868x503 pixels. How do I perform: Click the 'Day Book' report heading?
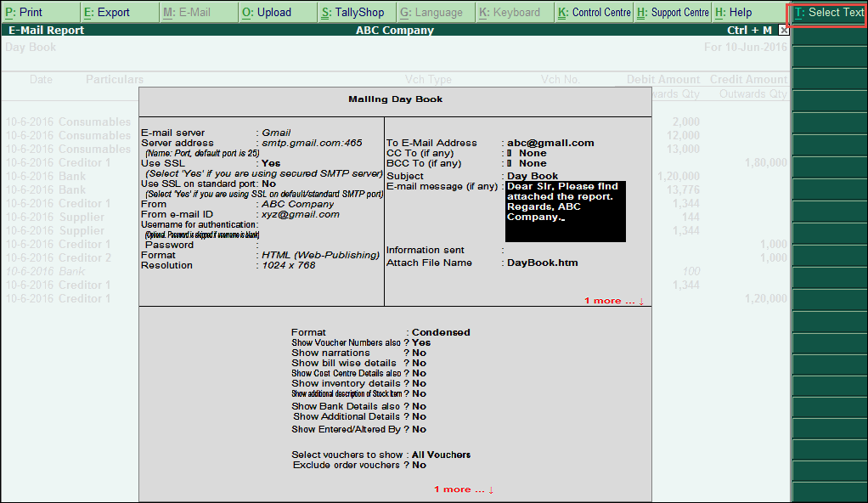(x=31, y=47)
